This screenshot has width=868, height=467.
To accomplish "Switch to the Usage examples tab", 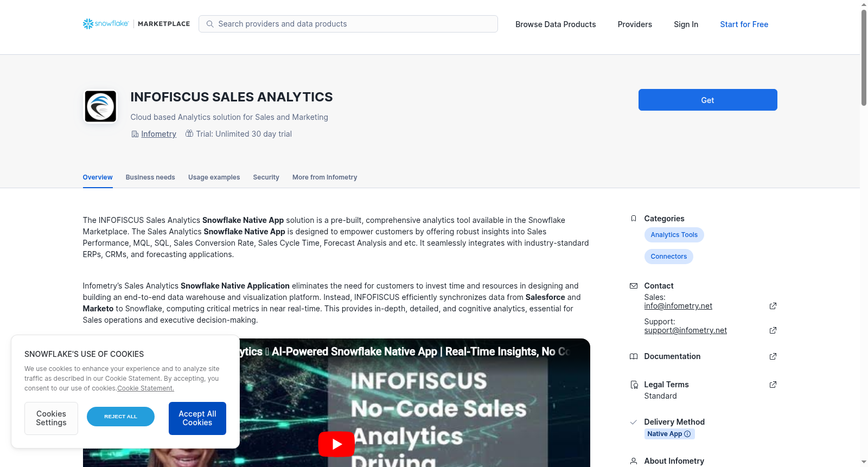I will [214, 177].
